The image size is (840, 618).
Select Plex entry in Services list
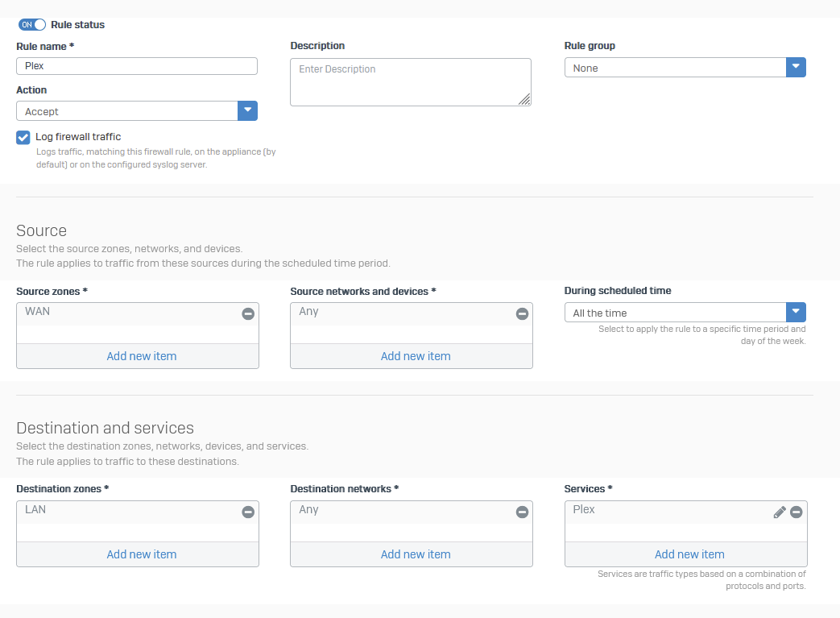click(x=685, y=512)
